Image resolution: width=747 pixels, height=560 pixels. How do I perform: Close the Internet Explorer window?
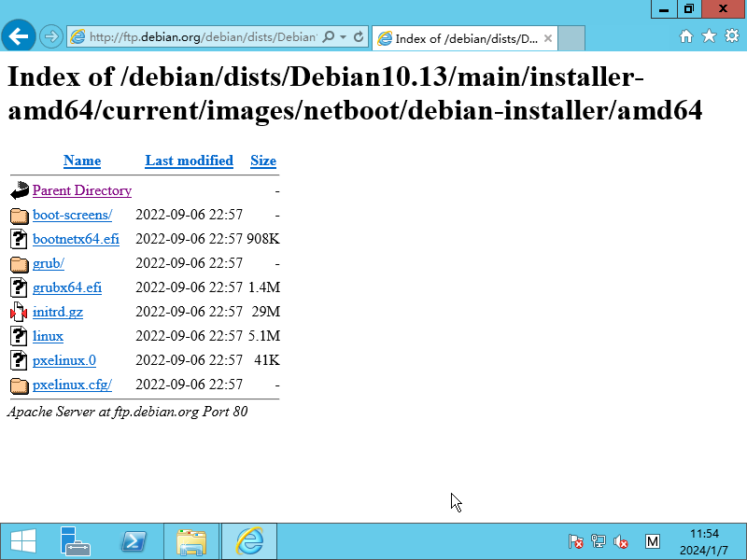(x=723, y=9)
